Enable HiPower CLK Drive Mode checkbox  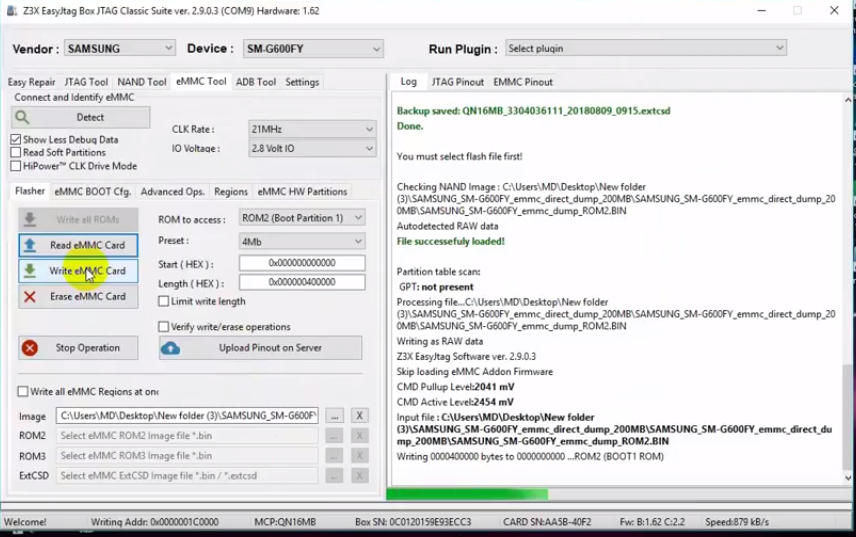tap(16, 165)
